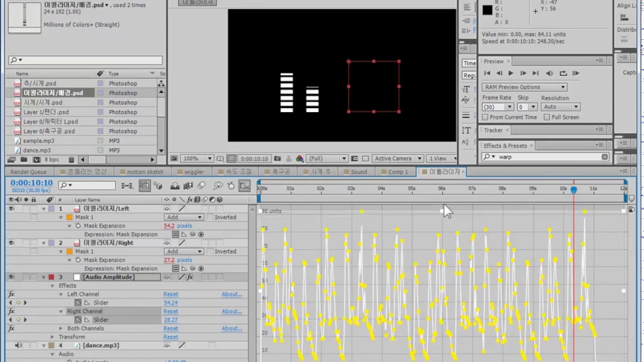644x362 pixels.
Task: Click the Left Channel Slider value 54.24
Action: click(171, 303)
